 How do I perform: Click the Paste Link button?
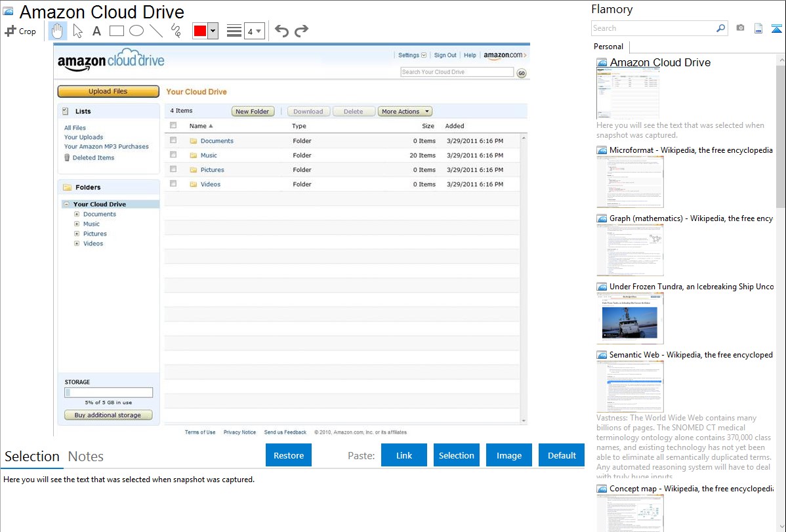click(x=404, y=455)
